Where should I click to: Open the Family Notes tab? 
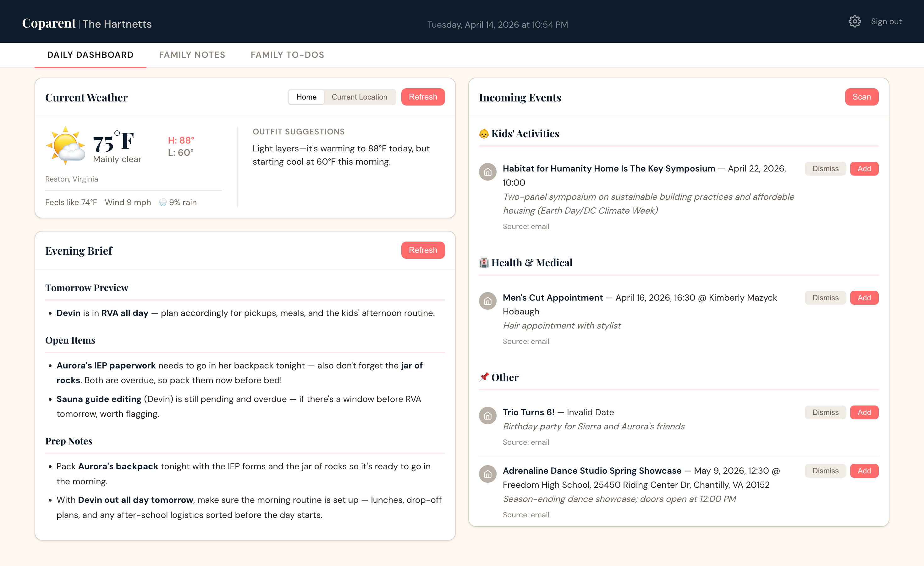point(192,55)
